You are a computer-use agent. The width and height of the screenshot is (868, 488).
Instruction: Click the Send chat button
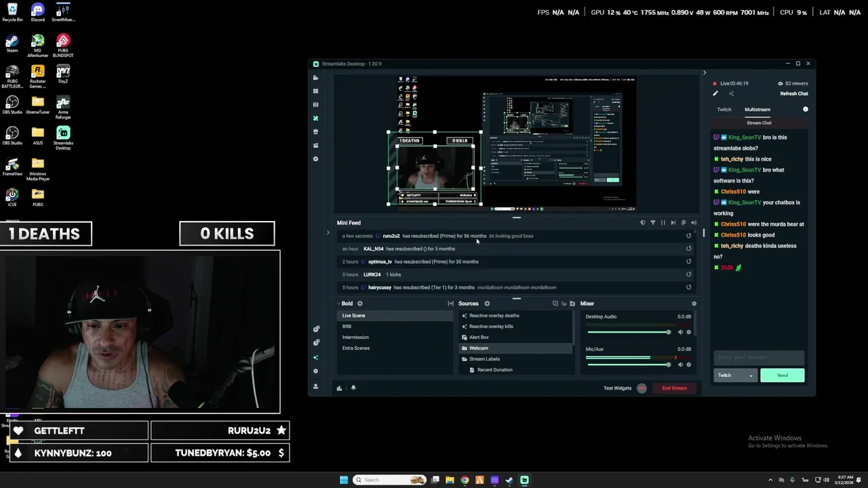coord(783,375)
